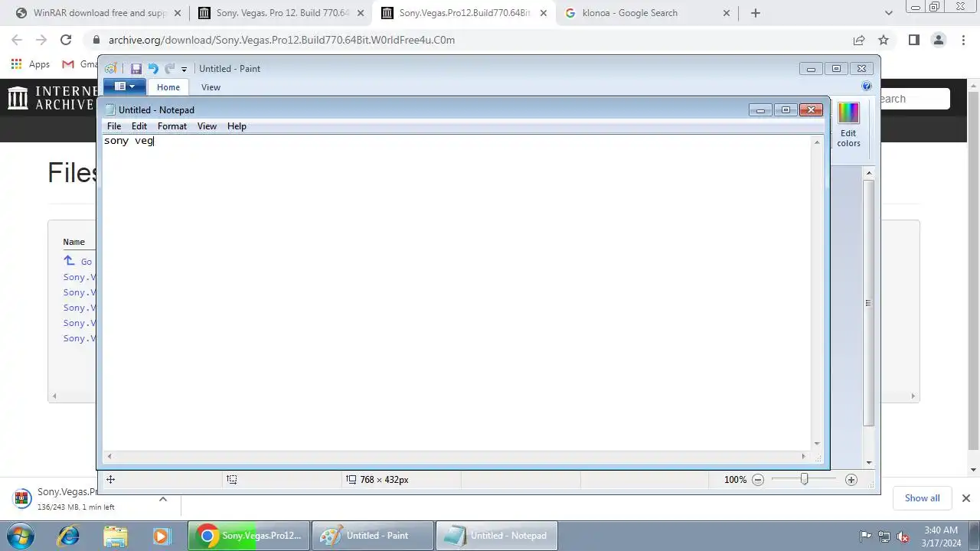Open a new Chrome tab

(x=755, y=13)
